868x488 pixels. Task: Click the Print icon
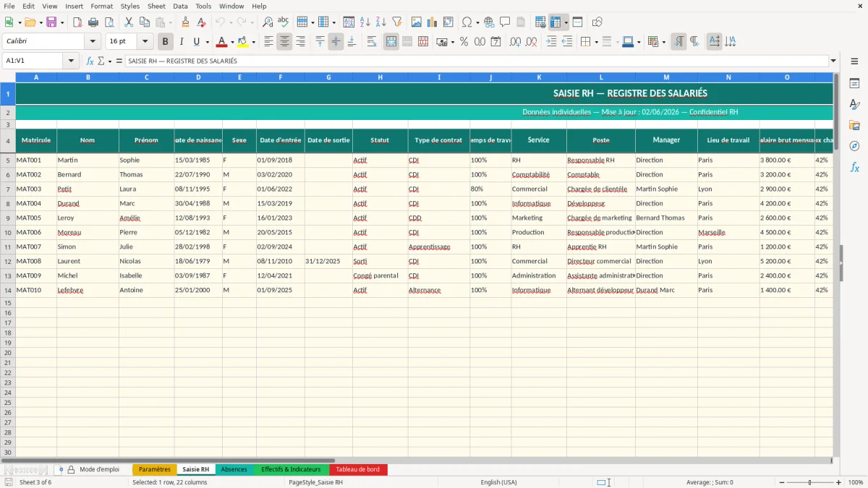coord(93,22)
